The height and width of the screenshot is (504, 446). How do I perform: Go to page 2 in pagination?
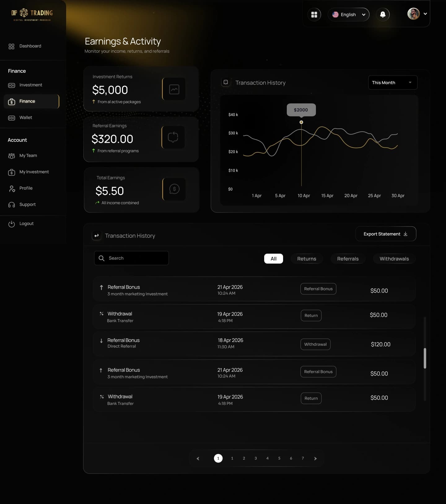click(x=244, y=458)
